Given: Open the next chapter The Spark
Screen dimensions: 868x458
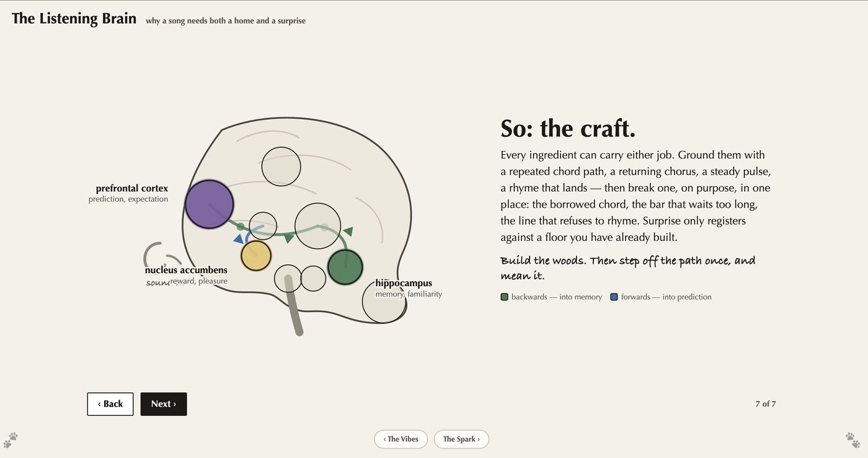Looking at the screenshot, I should coord(461,439).
